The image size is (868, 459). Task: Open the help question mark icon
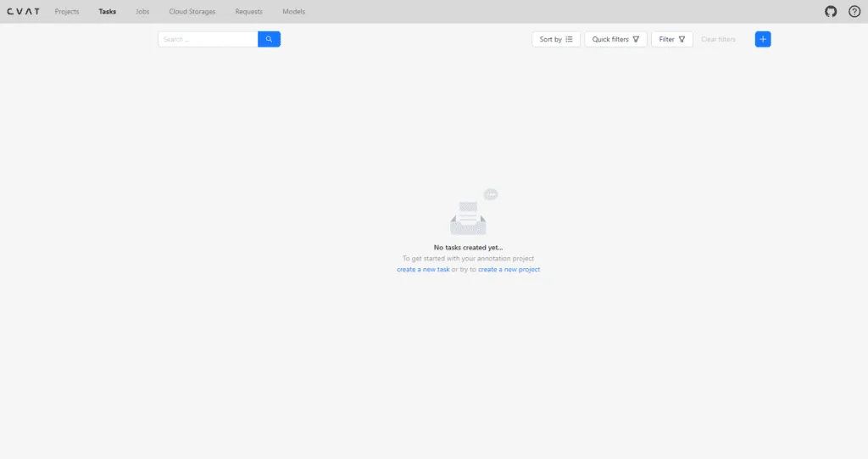click(x=854, y=12)
